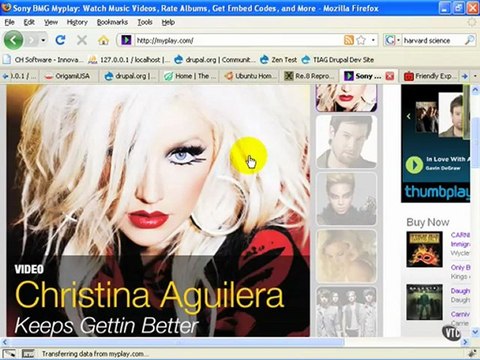Open '127.0.0.1 / localhost' bookmark
The image size is (480, 360).
[129, 60]
